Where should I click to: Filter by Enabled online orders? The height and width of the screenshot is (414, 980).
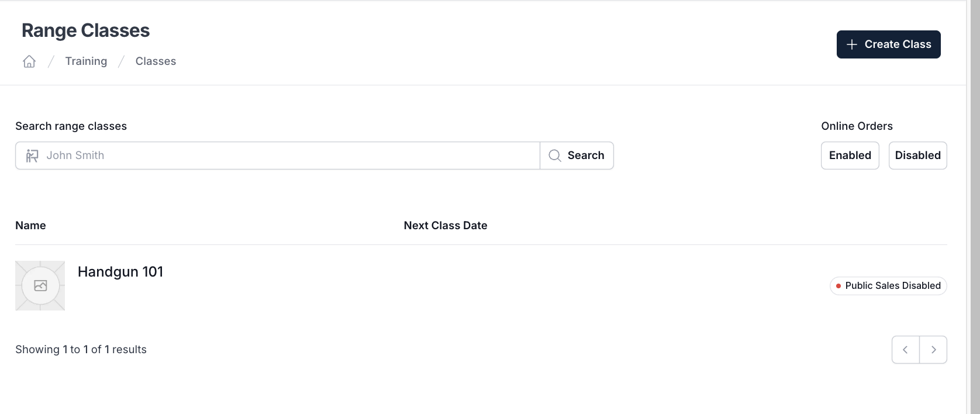(850, 156)
